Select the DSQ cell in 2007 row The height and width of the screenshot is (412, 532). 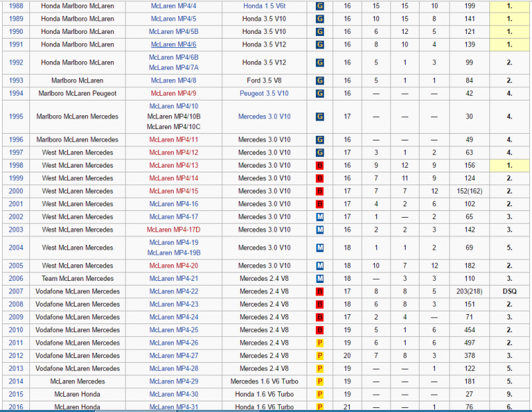(x=509, y=292)
